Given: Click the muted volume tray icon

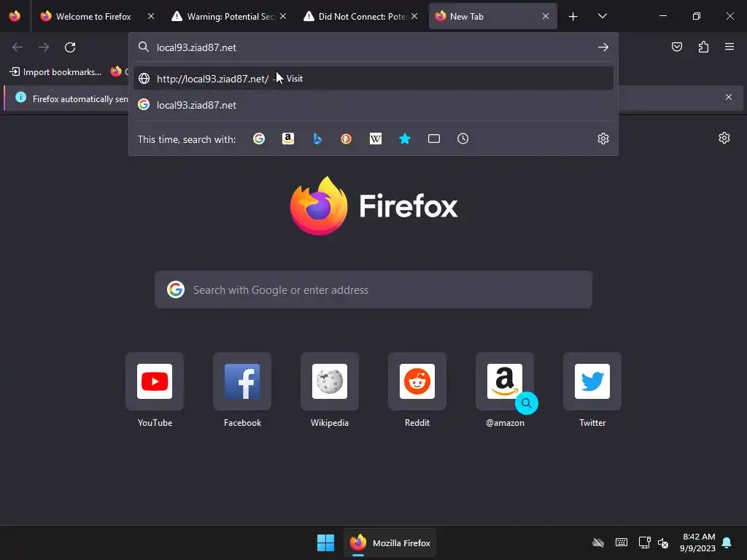Looking at the screenshot, I should click(x=663, y=542).
